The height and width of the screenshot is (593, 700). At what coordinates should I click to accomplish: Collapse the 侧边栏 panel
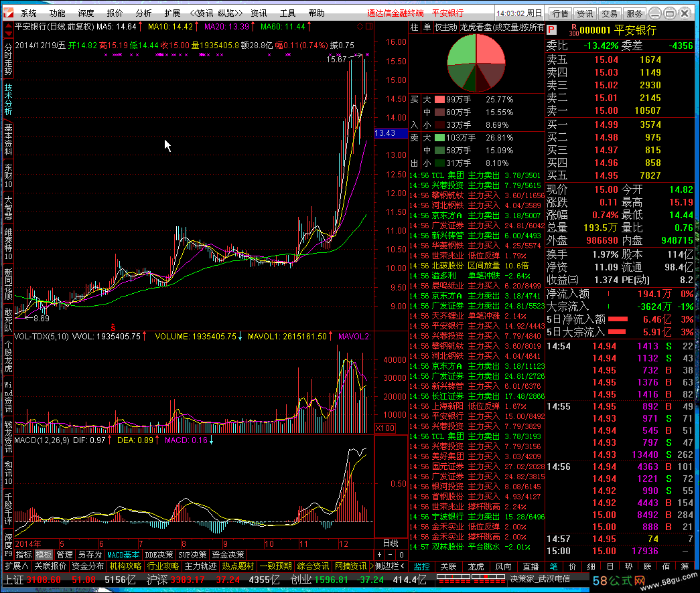(390, 566)
